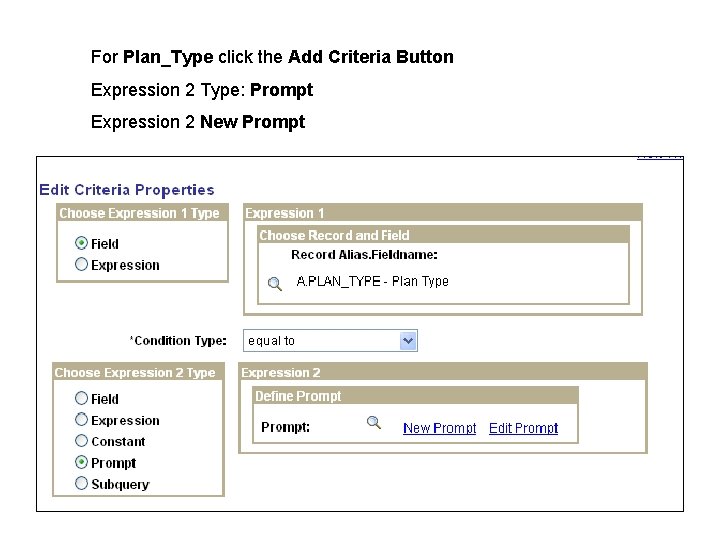Select Expression radio under Expression 2 Type

(x=82, y=420)
